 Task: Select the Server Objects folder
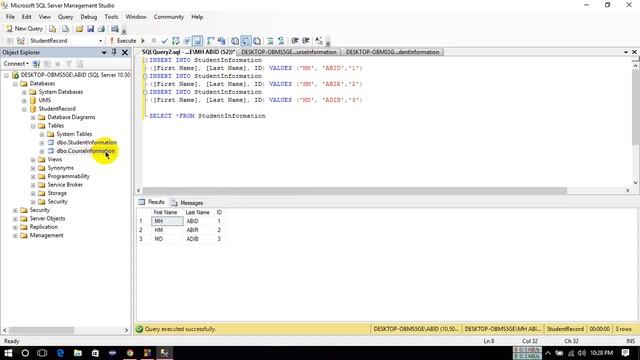[x=47, y=218]
